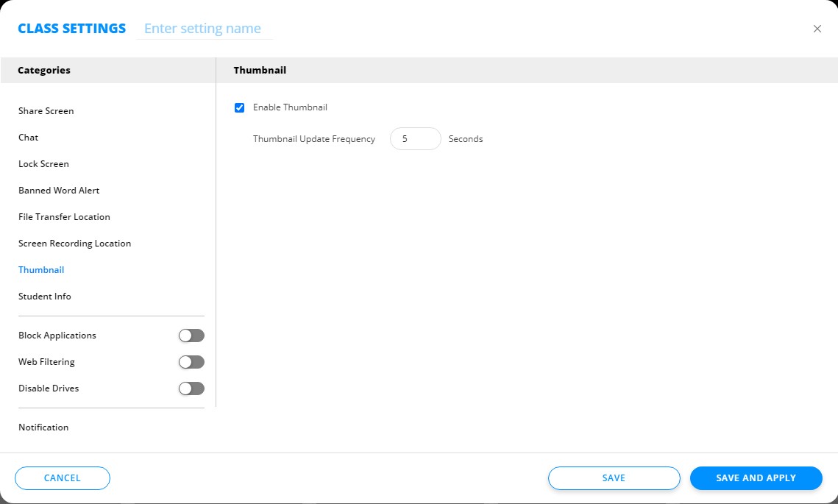This screenshot has height=504, width=838.
Task: Open Banned Word Alert settings
Action: [59, 191]
